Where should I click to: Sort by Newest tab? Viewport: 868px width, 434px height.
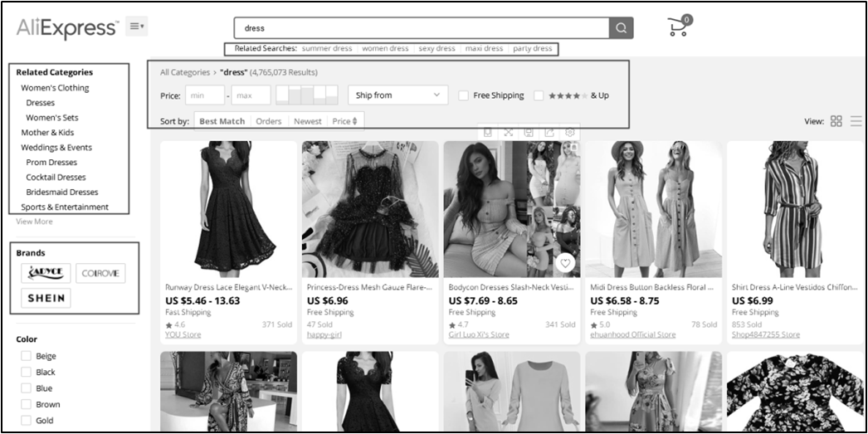(307, 121)
